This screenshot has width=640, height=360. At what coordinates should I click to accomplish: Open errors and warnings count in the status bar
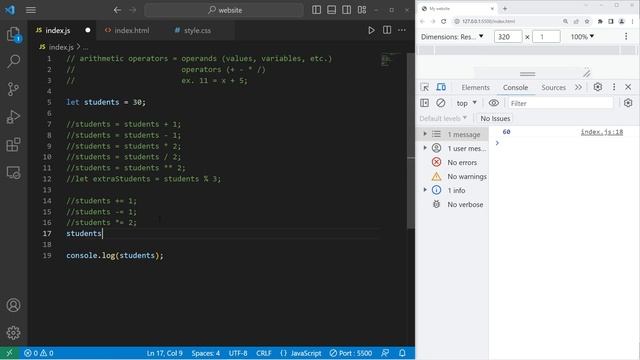39,353
